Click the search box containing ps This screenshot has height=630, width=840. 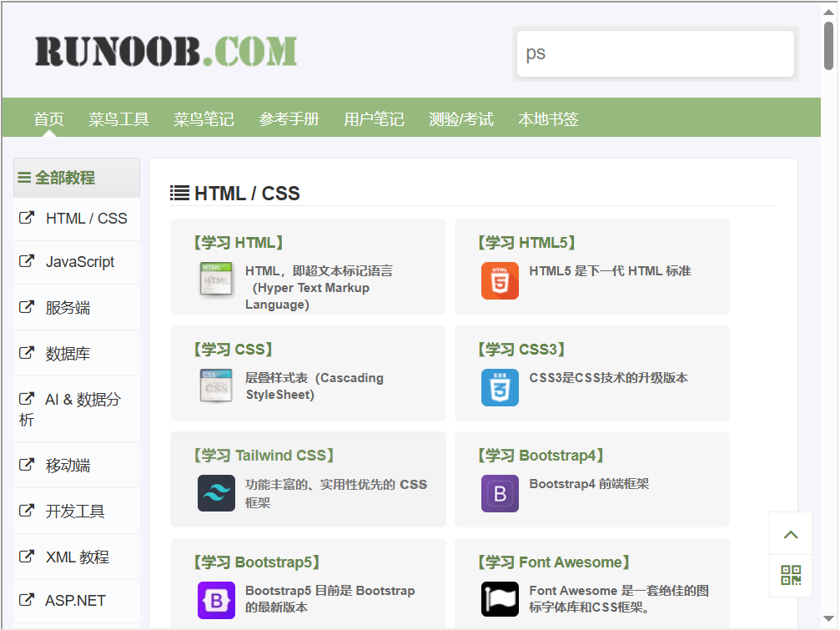click(655, 53)
